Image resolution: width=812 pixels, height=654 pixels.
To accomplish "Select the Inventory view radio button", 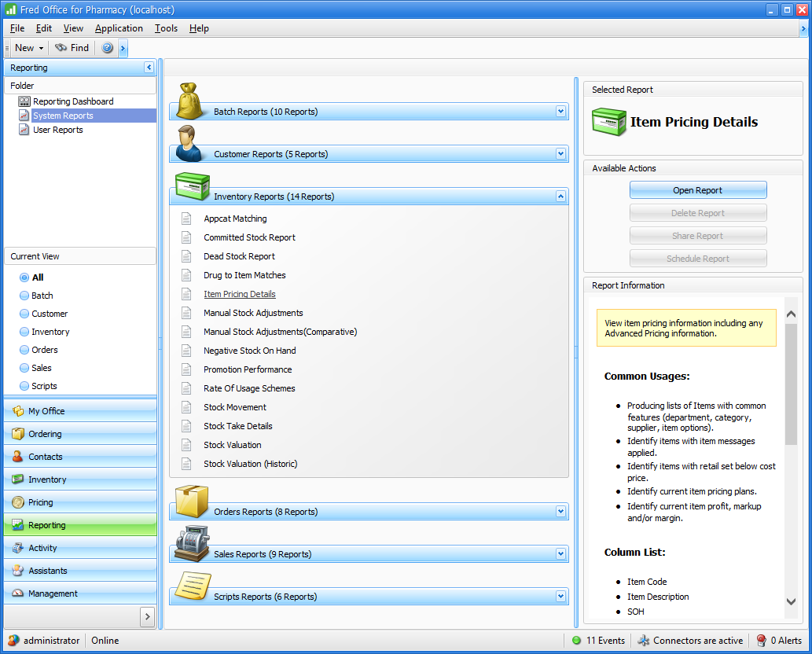I will click(24, 332).
